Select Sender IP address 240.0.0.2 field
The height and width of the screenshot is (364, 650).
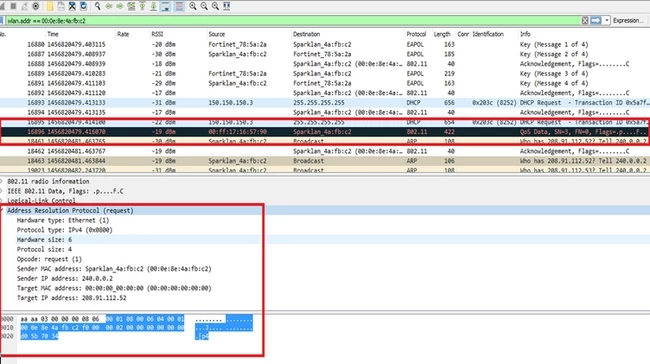tap(65, 279)
